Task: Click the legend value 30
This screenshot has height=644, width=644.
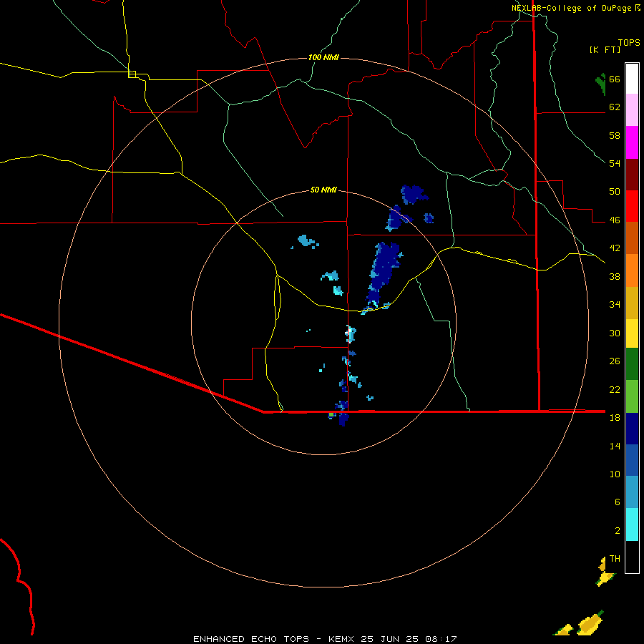Action: tap(615, 333)
